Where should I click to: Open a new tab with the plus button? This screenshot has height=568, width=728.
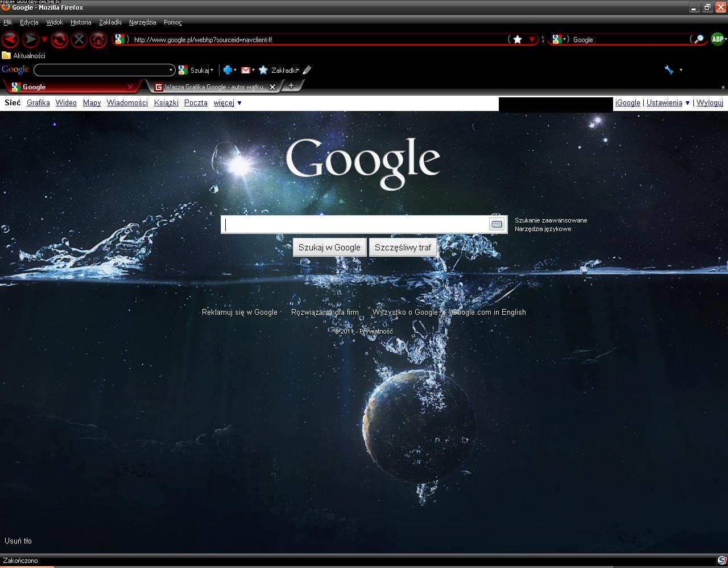click(x=291, y=86)
